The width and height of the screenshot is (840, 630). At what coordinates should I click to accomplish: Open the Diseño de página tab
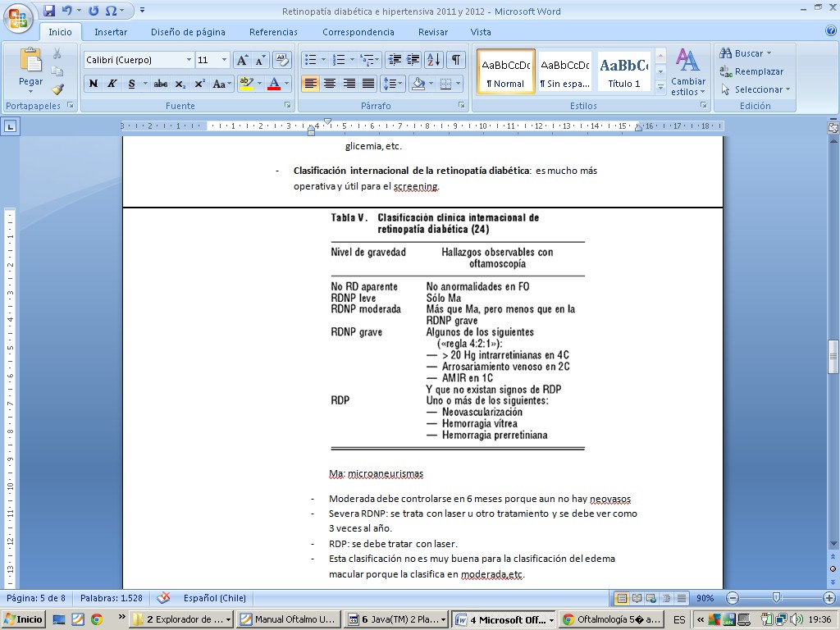pyautogui.click(x=188, y=32)
